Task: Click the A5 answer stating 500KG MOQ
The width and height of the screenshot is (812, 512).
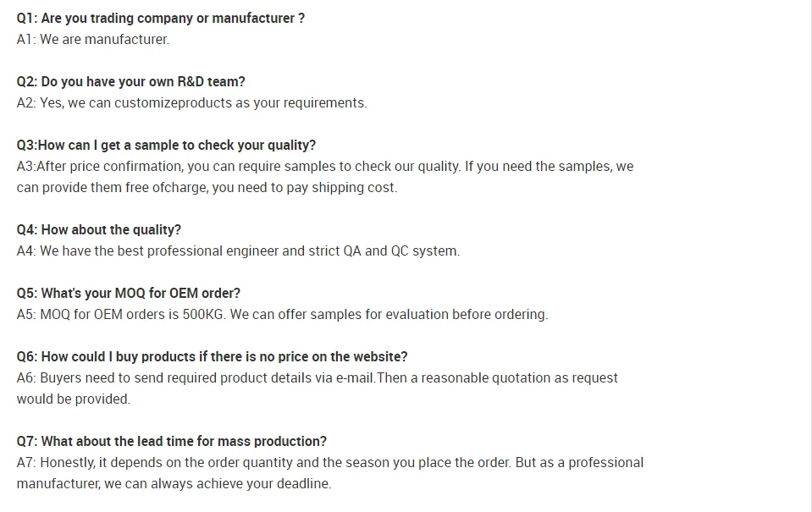Action: 282,314
